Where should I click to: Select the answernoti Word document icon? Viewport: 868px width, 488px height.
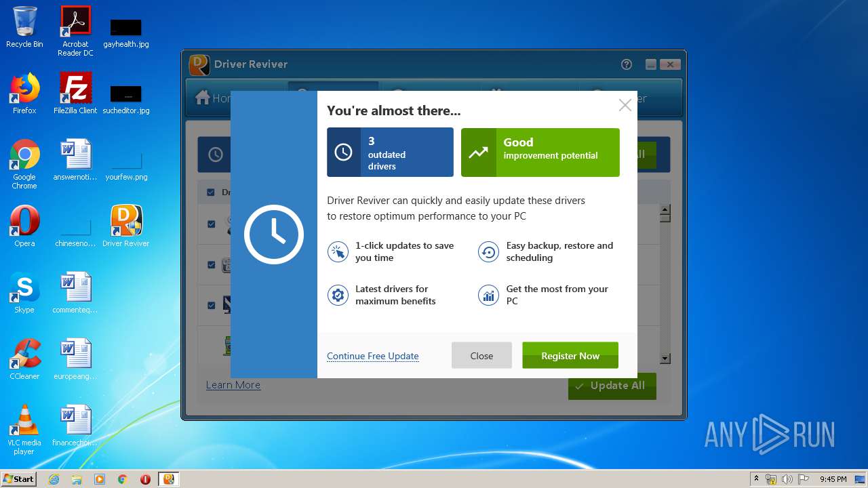click(75, 154)
